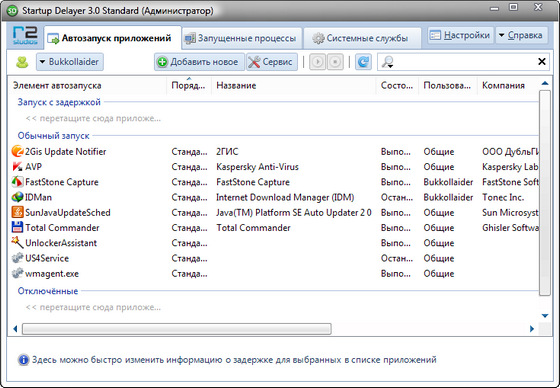The width and height of the screenshot is (560, 388).
Task: Click the stop selected application icon
Action: [x=335, y=62]
